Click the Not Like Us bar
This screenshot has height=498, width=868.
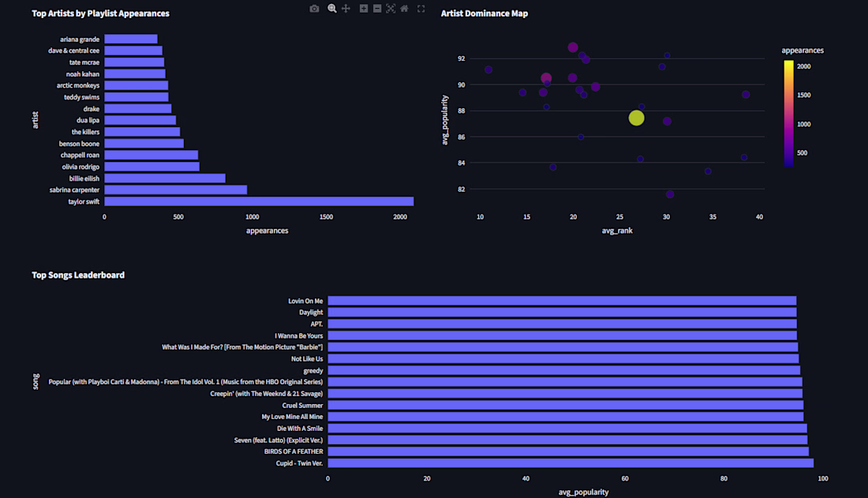pos(563,359)
